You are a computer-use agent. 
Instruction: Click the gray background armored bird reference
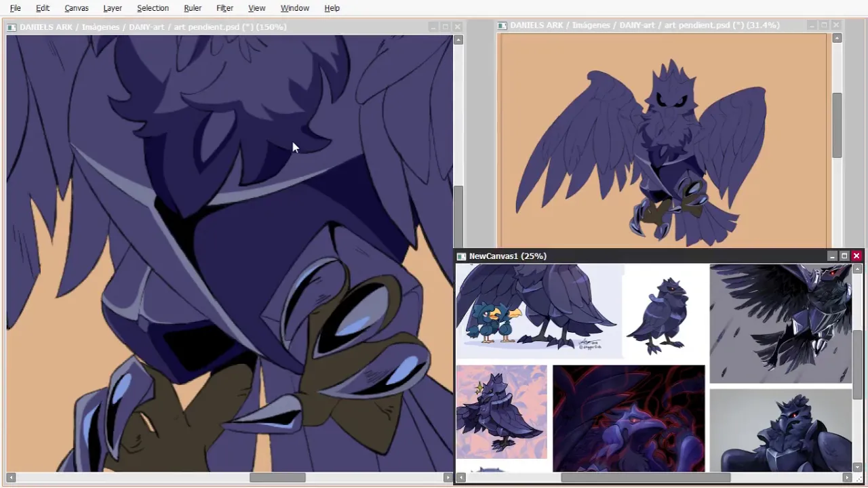[781, 430]
